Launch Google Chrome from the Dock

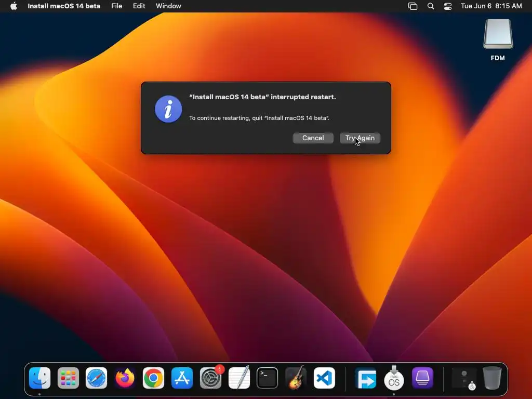coord(153,378)
